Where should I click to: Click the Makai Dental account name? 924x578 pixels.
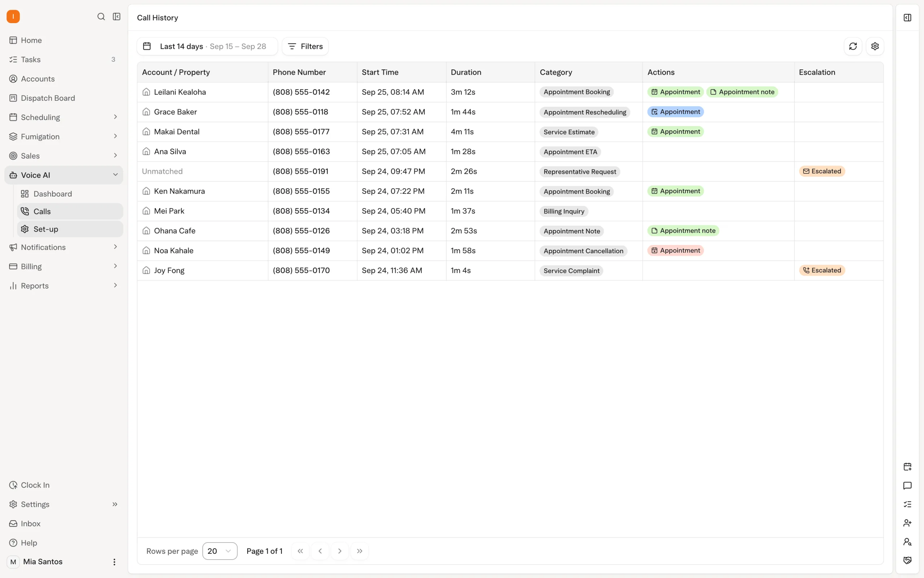tap(177, 131)
